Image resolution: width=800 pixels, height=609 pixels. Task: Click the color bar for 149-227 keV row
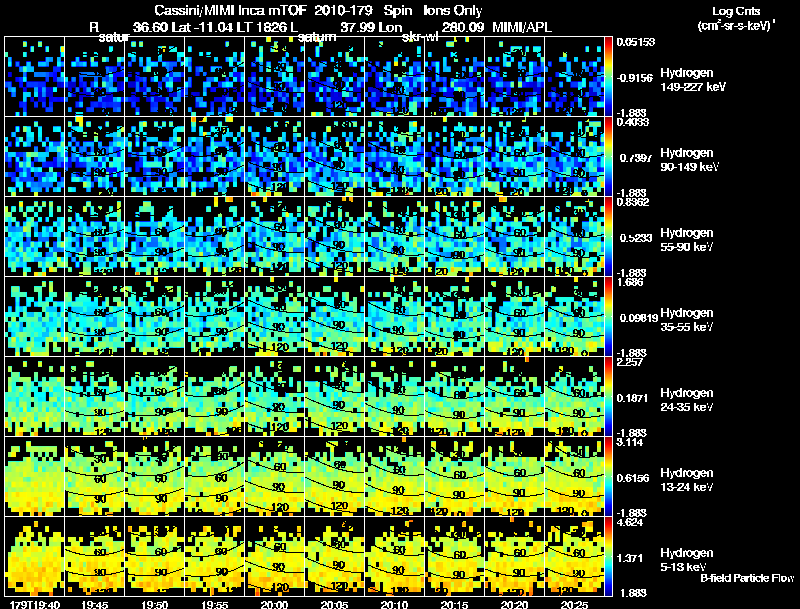pyautogui.click(x=609, y=76)
